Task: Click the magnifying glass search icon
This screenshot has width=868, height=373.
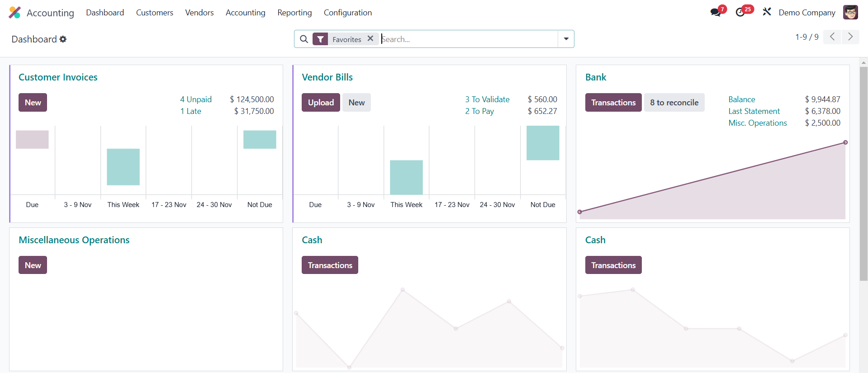Action: click(x=304, y=39)
